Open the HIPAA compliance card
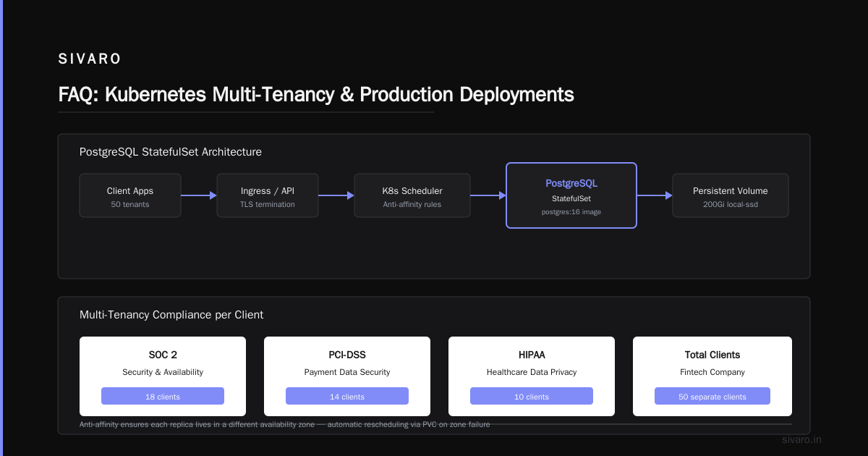This screenshot has width=868, height=456. [532, 376]
